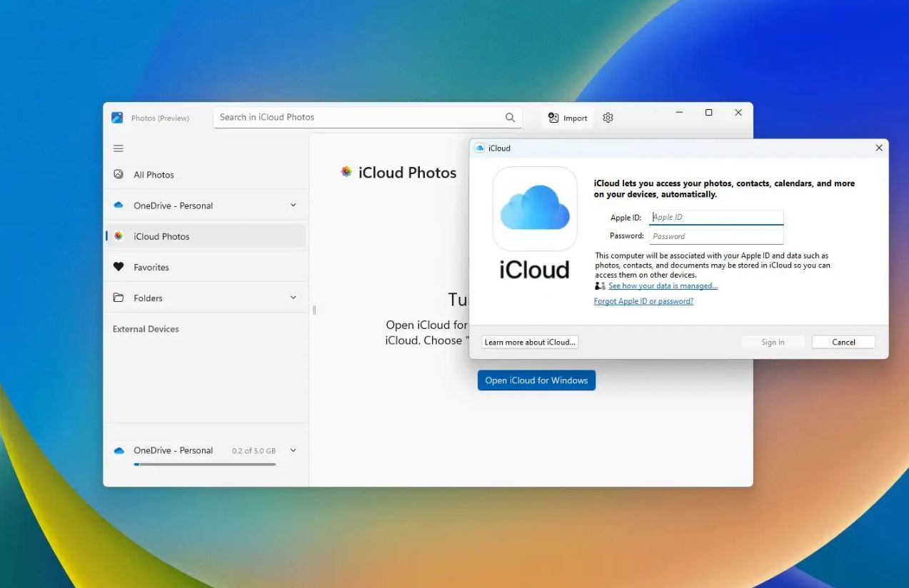Select iCloud Photos in the sidebar
This screenshot has width=909, height=588.
pos(161,236)
